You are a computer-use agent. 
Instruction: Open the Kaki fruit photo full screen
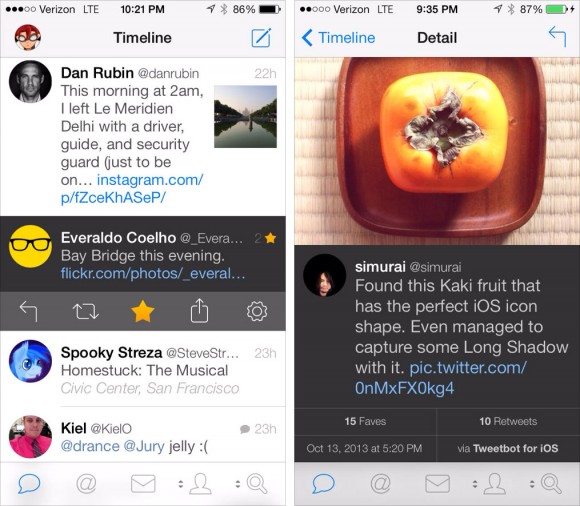(437, 151)
